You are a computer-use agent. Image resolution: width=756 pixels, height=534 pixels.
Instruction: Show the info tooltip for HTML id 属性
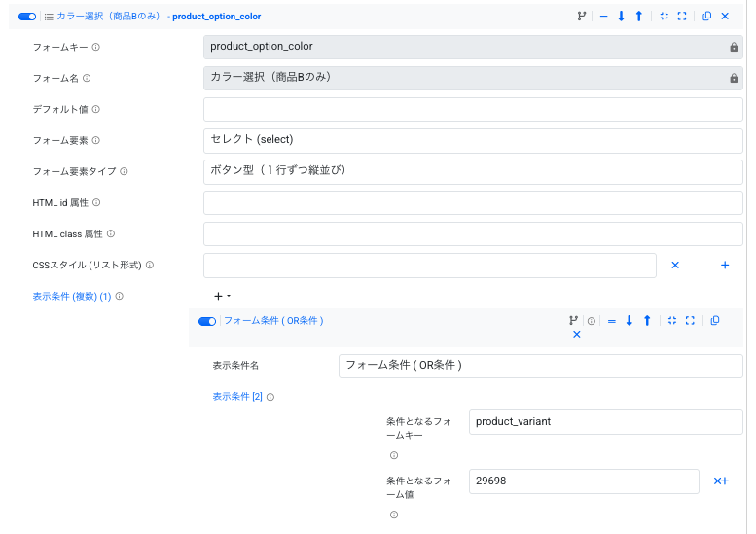[x=96, y=202]
